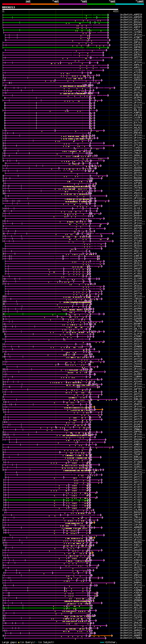Choose the UniRef100_A3NFQ1 row label
Image resolution: width=146 pixels, height=644 pixels.
click(131, 113)
